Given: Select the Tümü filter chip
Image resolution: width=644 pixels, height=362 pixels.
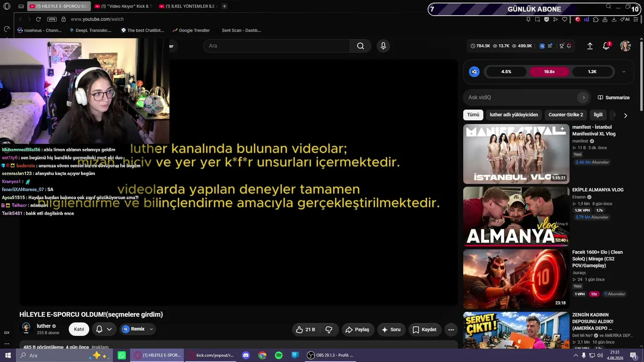Looking at the screenshot, I should coord(473,115).
